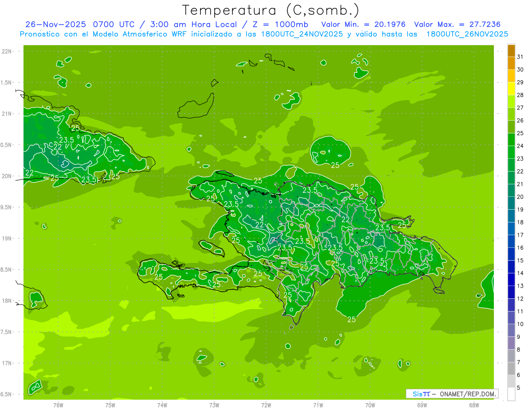532x411 pixels.
Task: Click the "25" value on the color legend
Action: coord(520,133)
